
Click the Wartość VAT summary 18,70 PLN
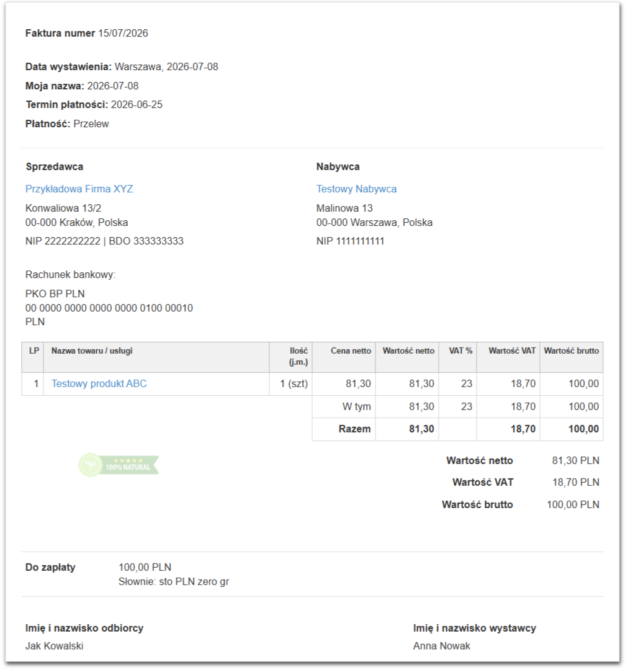pyautogui.click(x=576, y=483)
